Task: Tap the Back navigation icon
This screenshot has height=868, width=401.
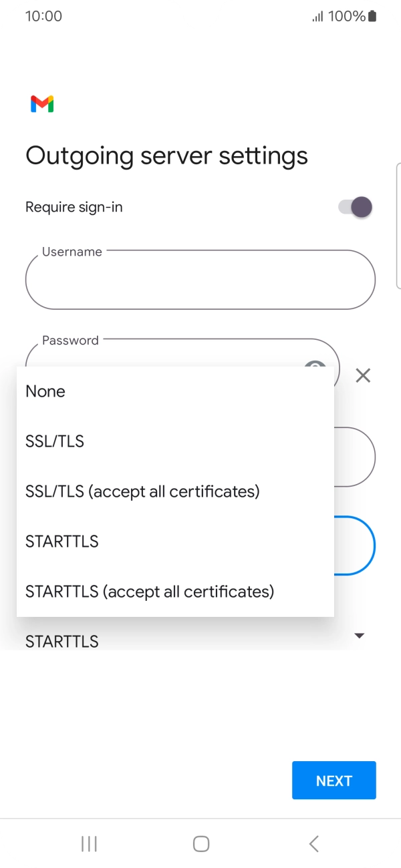Action: [x=313, y=843]
